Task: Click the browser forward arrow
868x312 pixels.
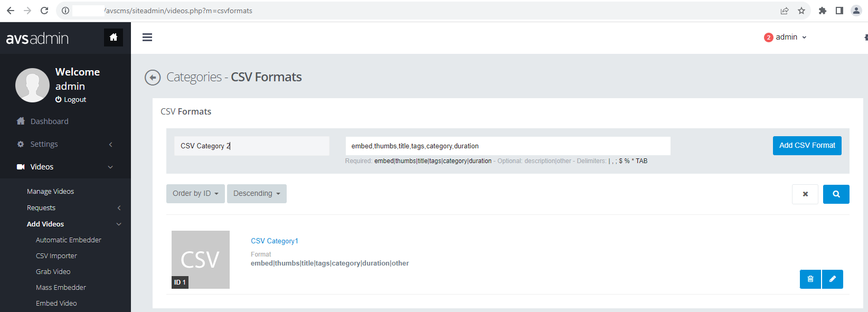Action: click(x=27, y=11)
